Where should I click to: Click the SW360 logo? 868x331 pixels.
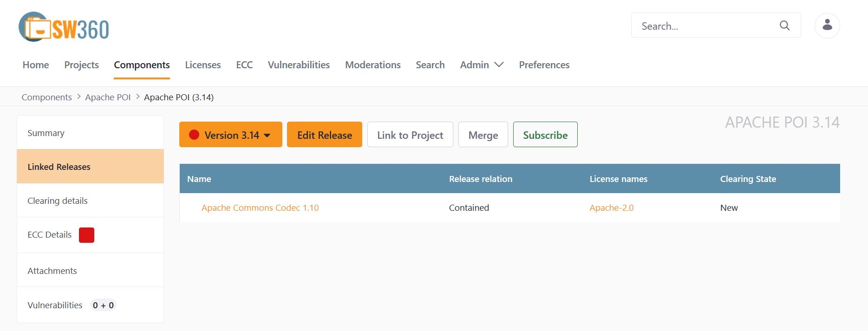(x=64, y=27)
